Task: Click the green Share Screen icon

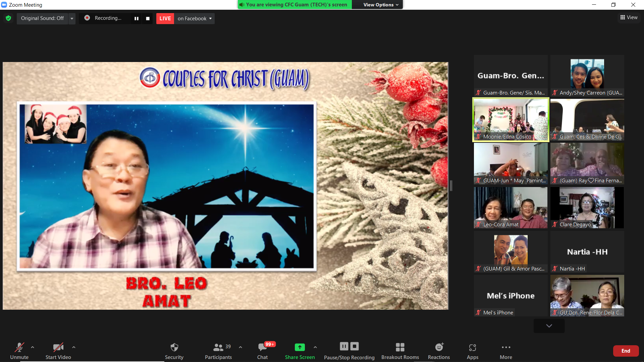Action: point(300,347)
